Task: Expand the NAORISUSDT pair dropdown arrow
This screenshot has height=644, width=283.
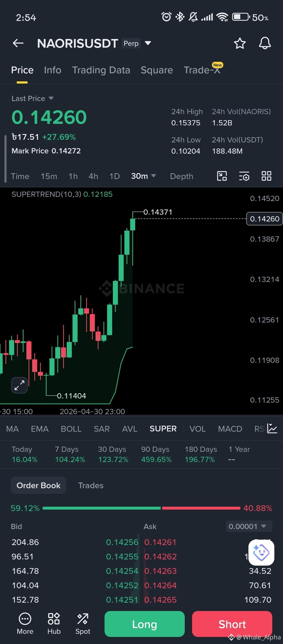Action: (x=148, y=43)
